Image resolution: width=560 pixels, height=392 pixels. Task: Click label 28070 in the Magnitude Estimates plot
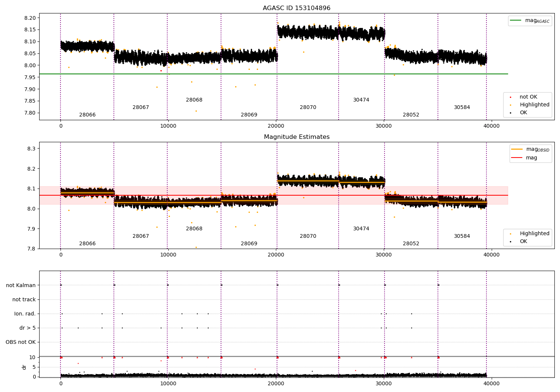coord(308,236)
